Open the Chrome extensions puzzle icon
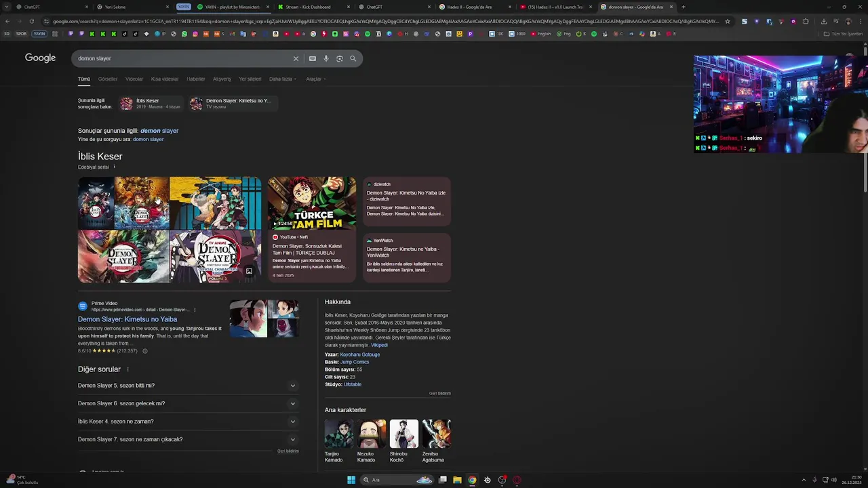 pyautogui.click(x=806, y=21)
